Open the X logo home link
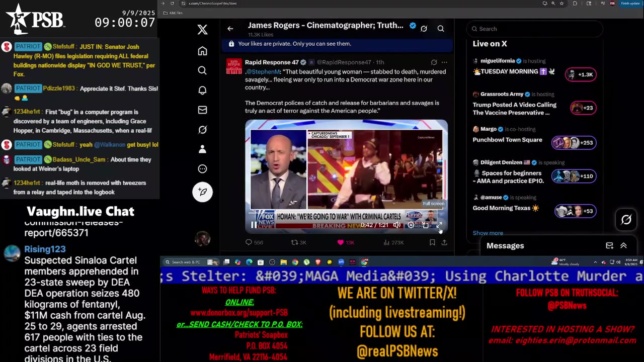This screenshot has height=362, width=644. pos(202,30)
